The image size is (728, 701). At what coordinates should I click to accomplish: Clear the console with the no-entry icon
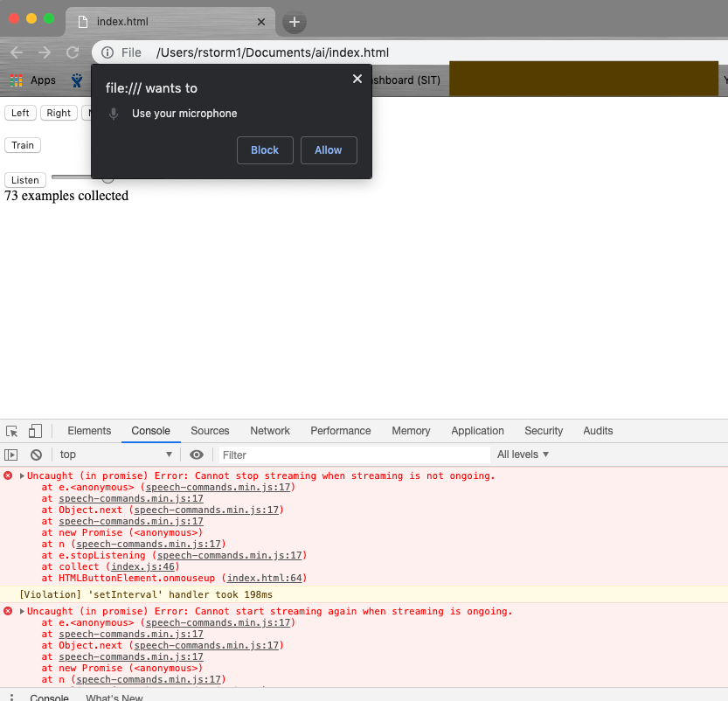pos(36,455)
